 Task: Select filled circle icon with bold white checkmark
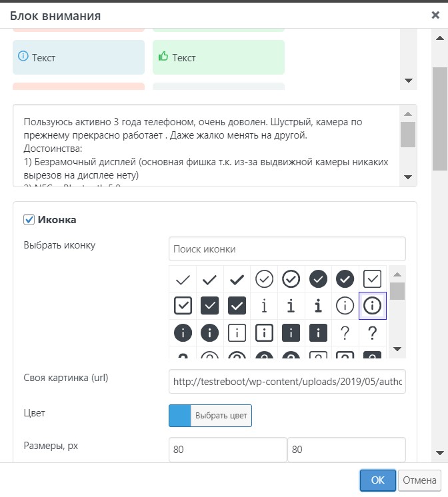(345, 279)
